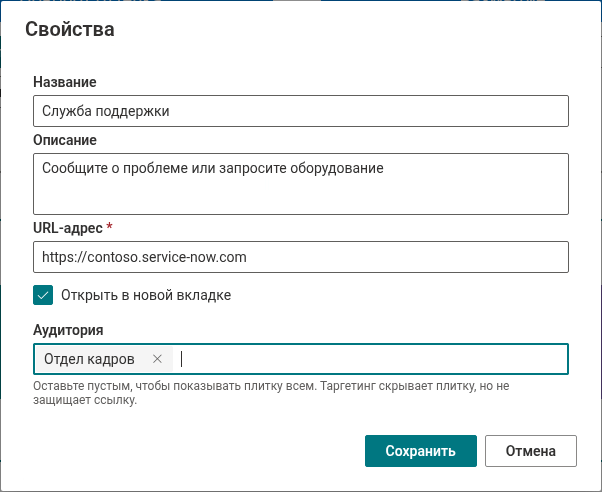Click the Сохранить button
Screen dimensions: 602x492
point(421,451)
